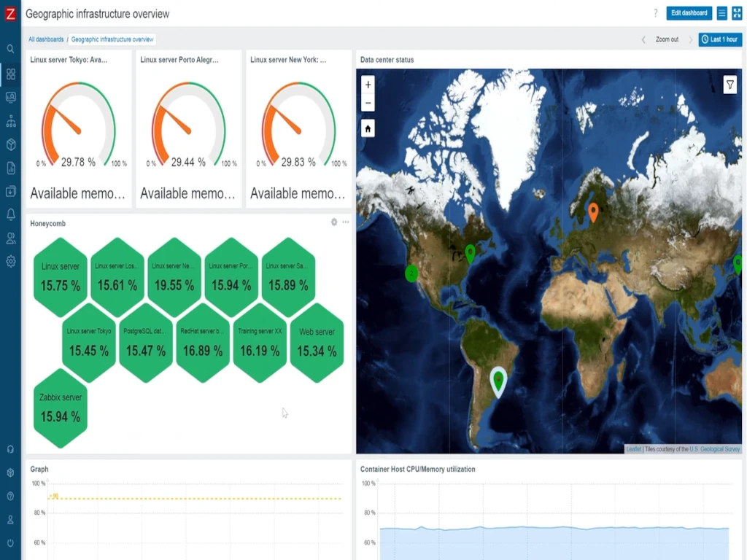The image size is (747, 560).
Task: Reset map to home view
Action: 368,129
